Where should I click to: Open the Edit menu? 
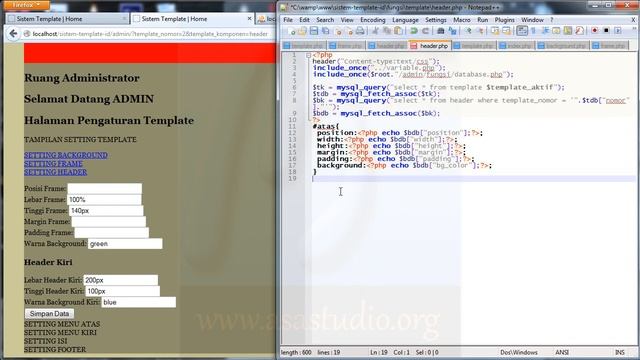click(x=304, y=20)
